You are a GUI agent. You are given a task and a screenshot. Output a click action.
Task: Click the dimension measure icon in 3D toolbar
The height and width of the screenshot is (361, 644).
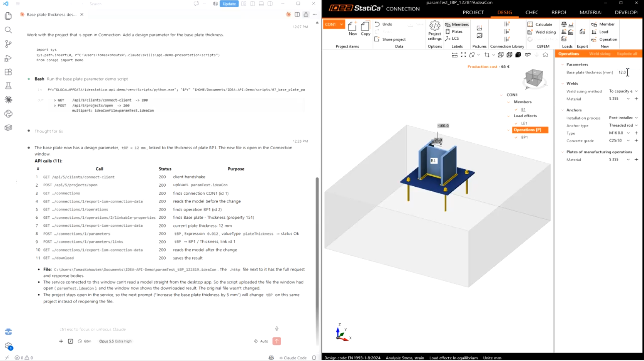454,55
